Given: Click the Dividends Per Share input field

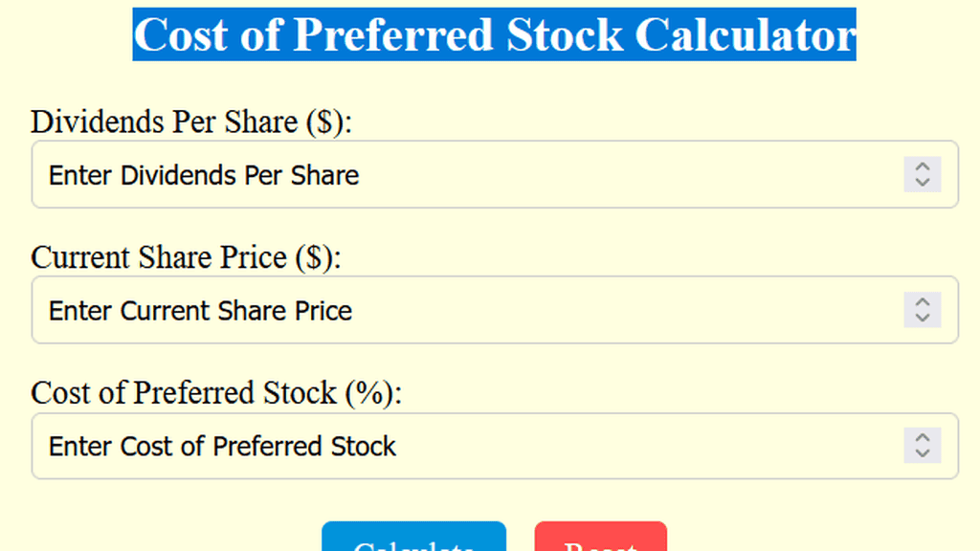Looking at the screenshot, I should coord(495,174).
